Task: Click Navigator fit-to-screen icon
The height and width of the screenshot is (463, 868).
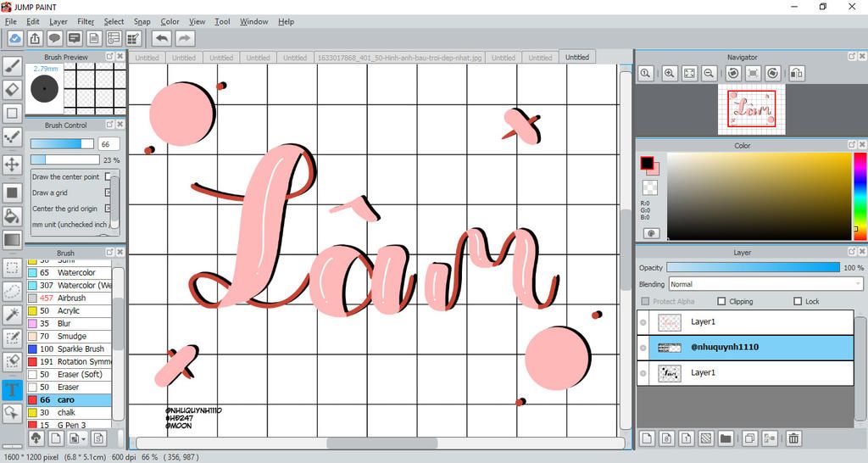Action: point(689,73)
